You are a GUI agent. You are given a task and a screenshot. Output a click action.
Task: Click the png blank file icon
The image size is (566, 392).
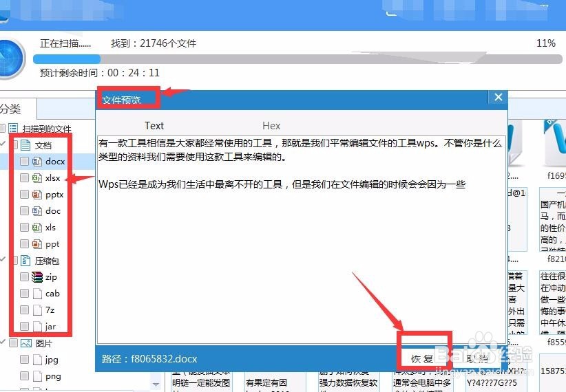tap(37, 376)
